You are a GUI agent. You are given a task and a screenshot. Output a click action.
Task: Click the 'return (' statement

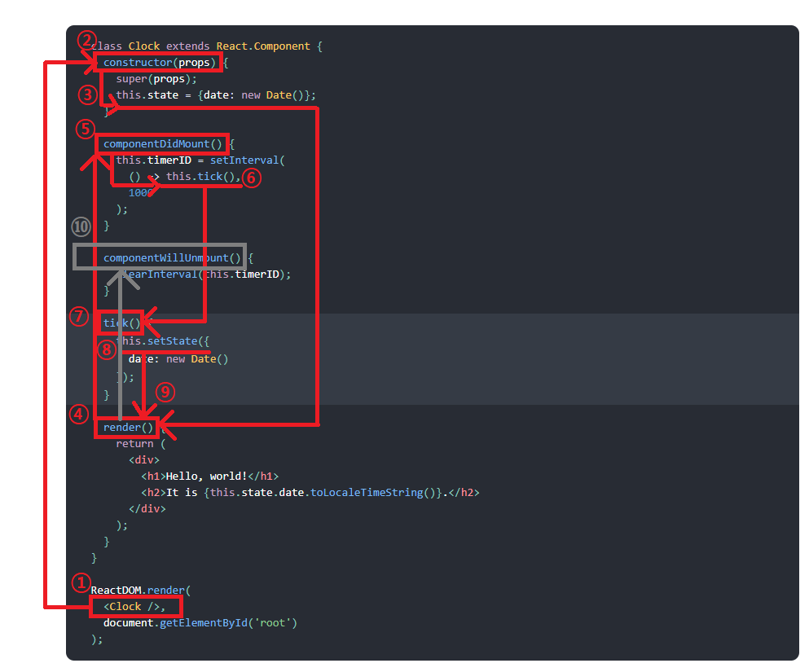(140, 444)
